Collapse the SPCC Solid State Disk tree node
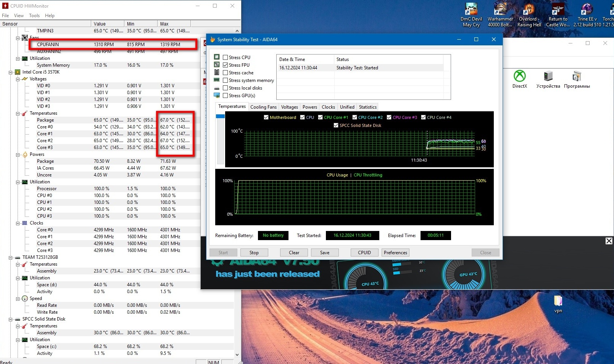Image resolution: width=614 pixels, height=364 pixels. [x=10, y=319]
